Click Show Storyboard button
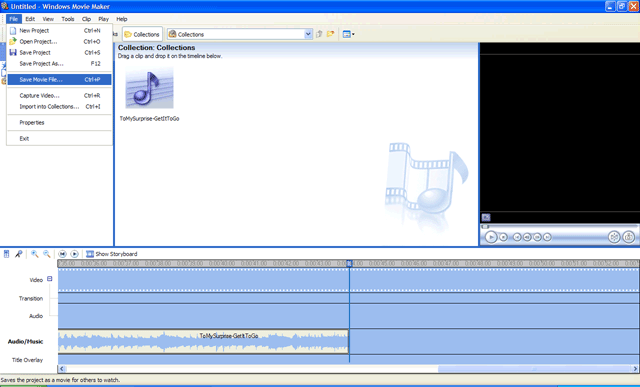640x387 pixels. 111,254
